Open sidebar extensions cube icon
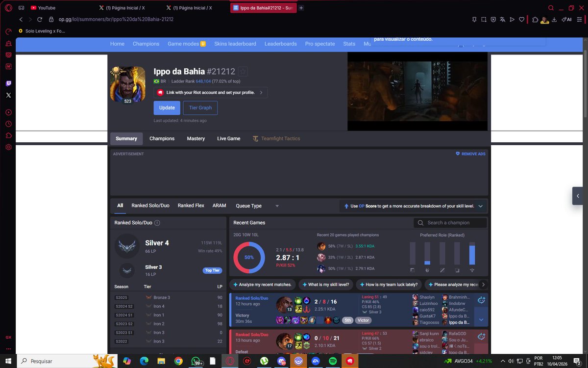Screen dimensions: 588x368 point(8,135)
